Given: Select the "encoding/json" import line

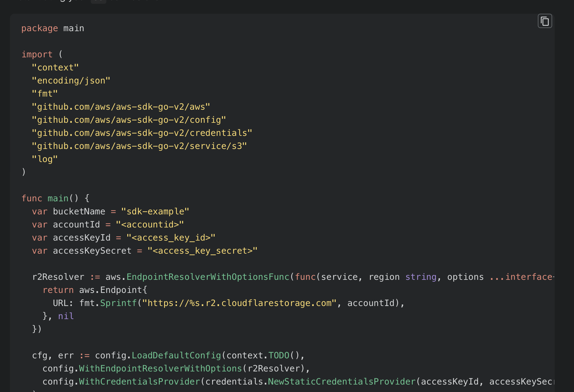Looking at the screenshot, I should tap(71, 81).
